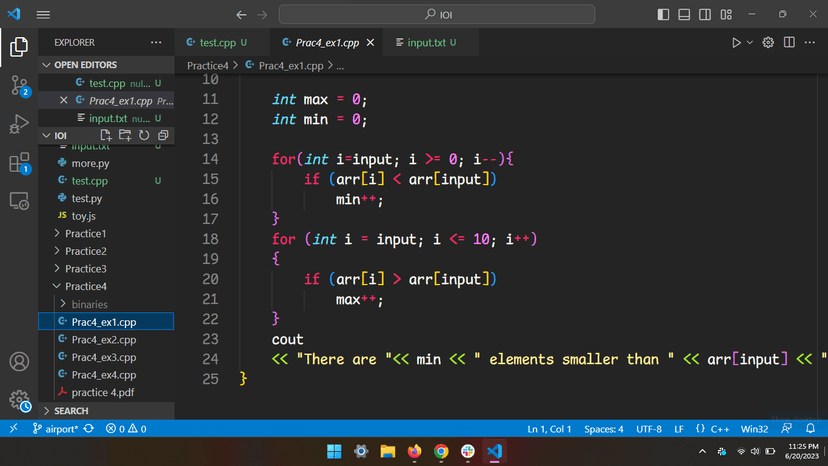Click the Refresh Explorer icon
This screenshot has width=828, height=466.
144,135
